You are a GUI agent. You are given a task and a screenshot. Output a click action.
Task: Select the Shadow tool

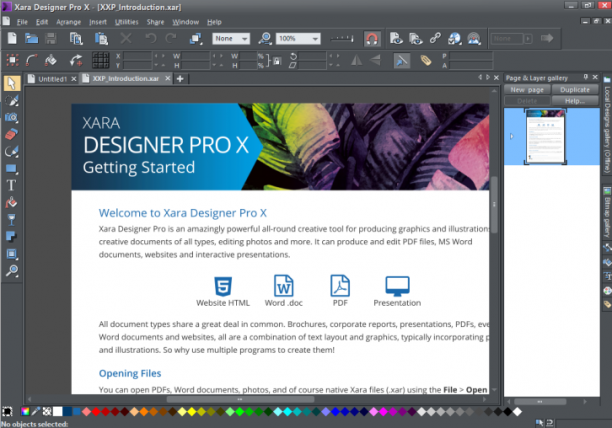pyautogui.click(x=11, y=237)
